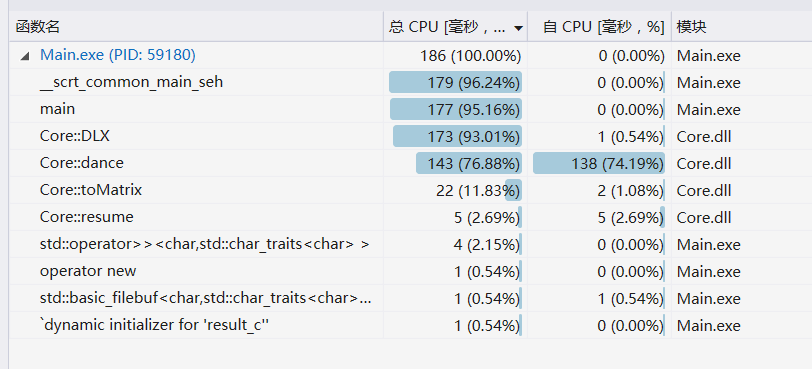The height and width of the screenshot is (369, 812).
Task: Click self CPU 1 (0.54%) in std::basic_filebuf row
Action: pos(630,298)
